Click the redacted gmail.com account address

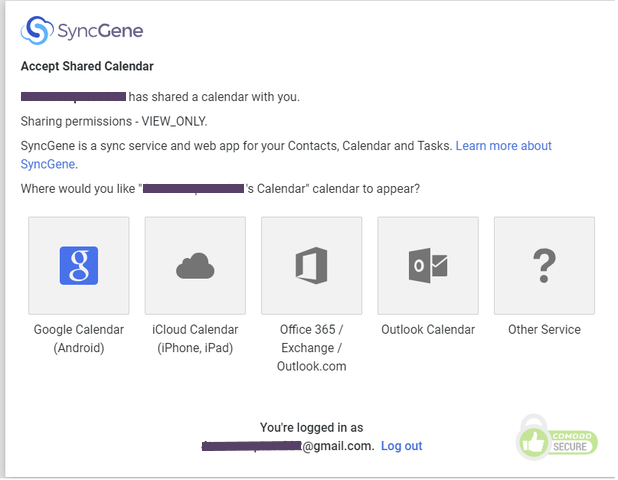pyautogui.click(x=288, y=446)
